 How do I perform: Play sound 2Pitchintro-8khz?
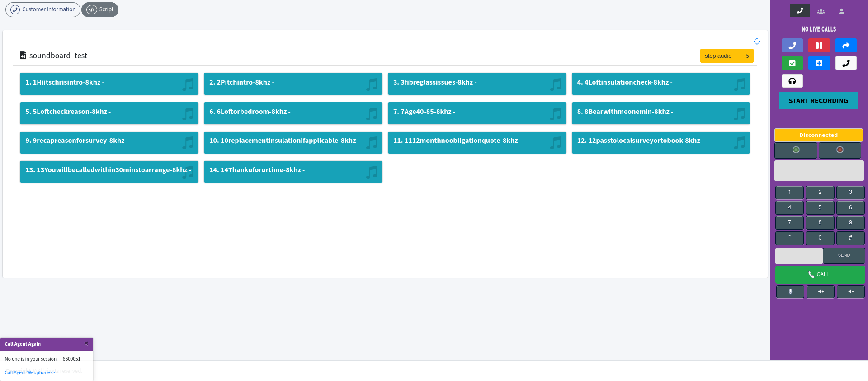293,84
